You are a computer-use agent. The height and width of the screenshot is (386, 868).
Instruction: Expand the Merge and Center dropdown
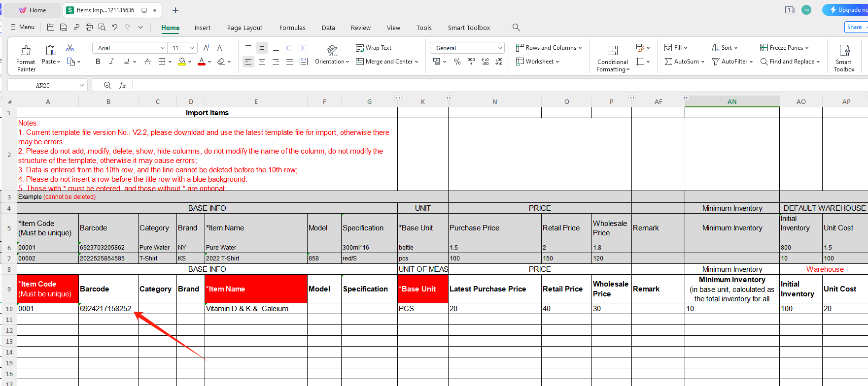pos(417,62)
